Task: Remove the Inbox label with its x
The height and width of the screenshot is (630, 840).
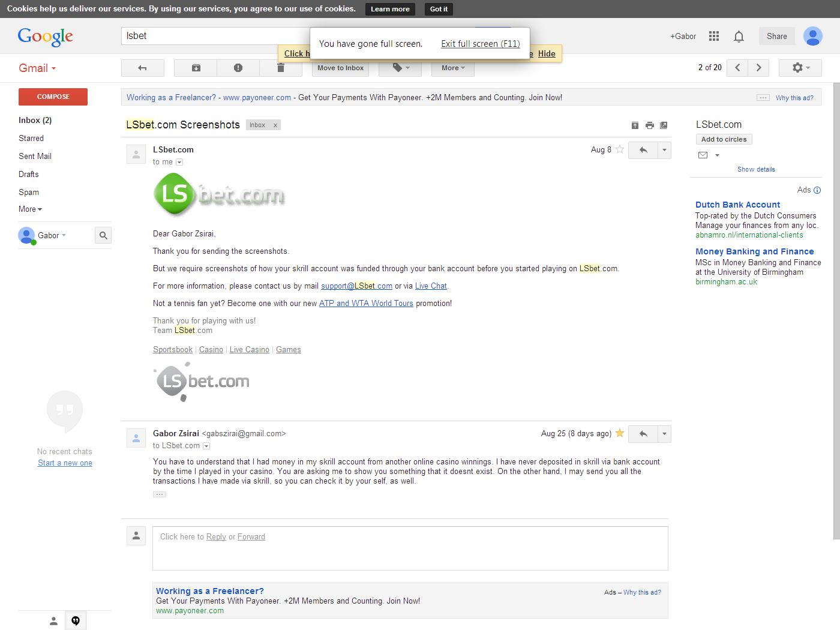Action: (275, 125)
